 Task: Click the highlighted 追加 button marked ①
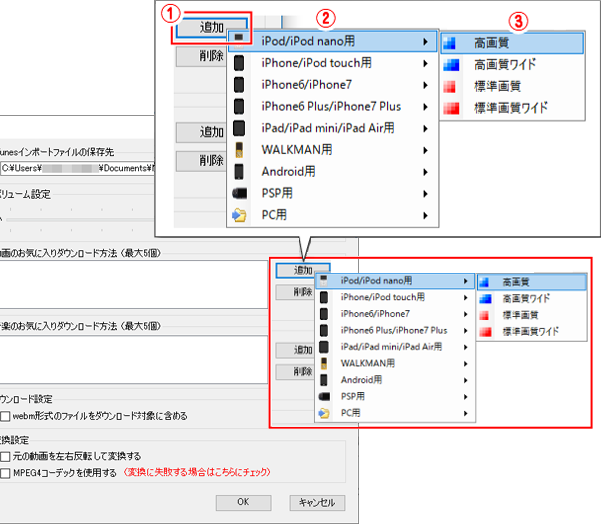coord(211,29)
